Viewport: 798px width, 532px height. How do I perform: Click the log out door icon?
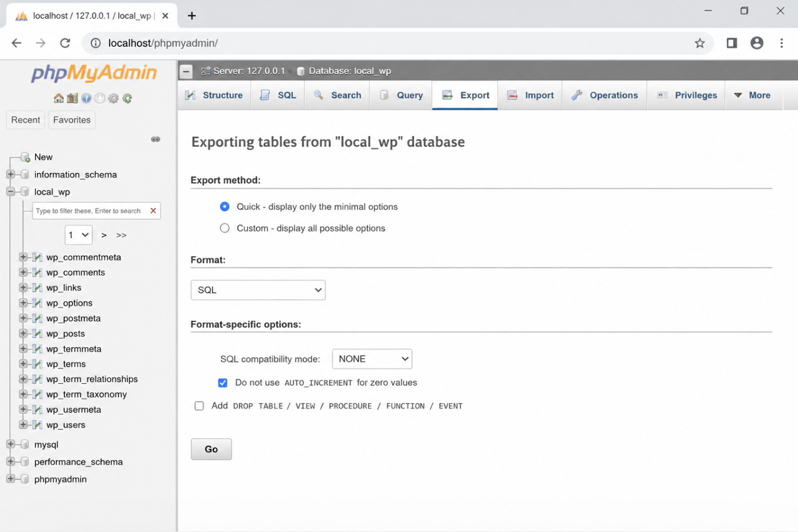tap(72, 98)
